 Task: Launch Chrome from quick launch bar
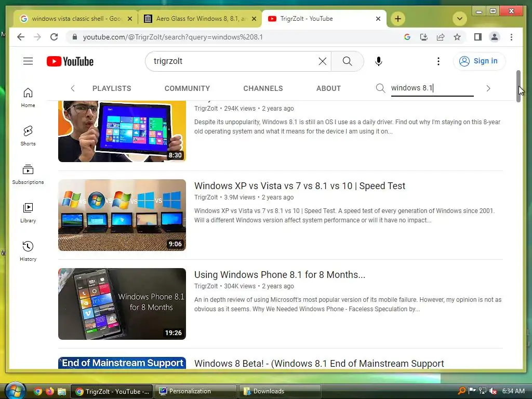37,392
